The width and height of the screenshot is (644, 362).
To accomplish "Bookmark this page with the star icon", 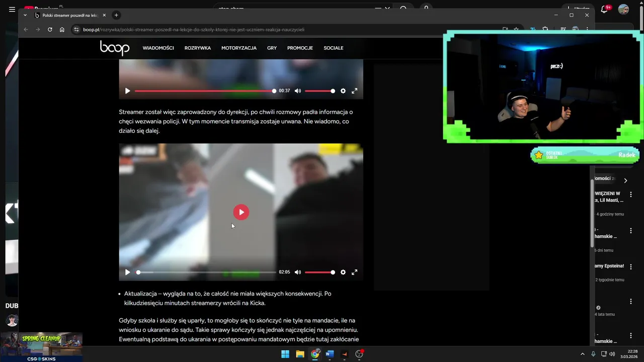I will 516,30.
